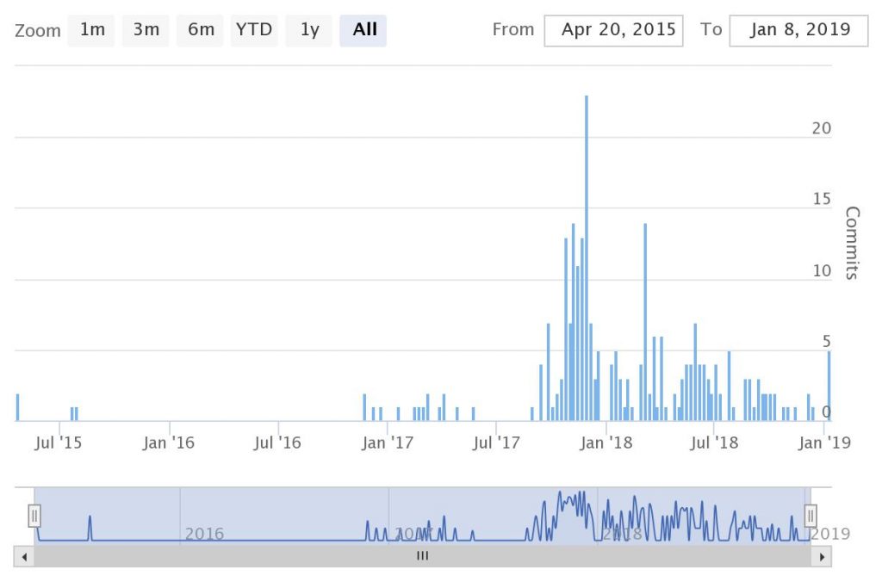Click the left scrollbar arrow
Screen dimensions: 882x588
click(x=24, y=556)
